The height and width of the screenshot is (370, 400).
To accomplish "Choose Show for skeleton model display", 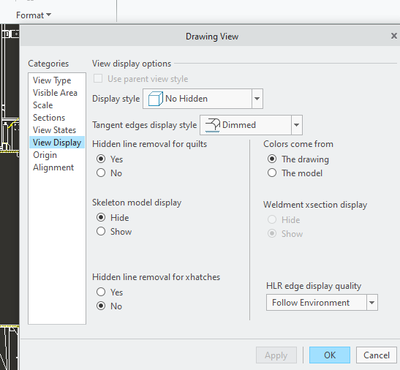I will [101, 231].
